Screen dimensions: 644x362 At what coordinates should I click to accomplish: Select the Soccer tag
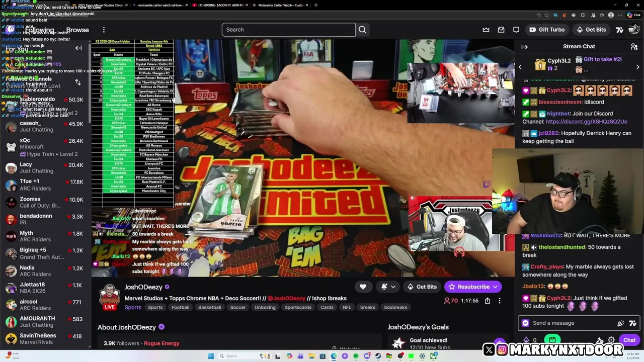pos(238,307)
